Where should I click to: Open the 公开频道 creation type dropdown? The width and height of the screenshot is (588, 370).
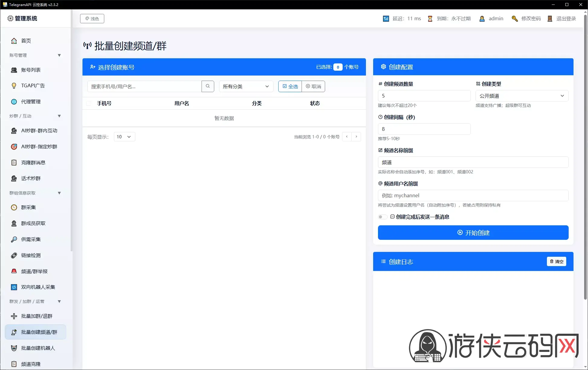point(522,96)
